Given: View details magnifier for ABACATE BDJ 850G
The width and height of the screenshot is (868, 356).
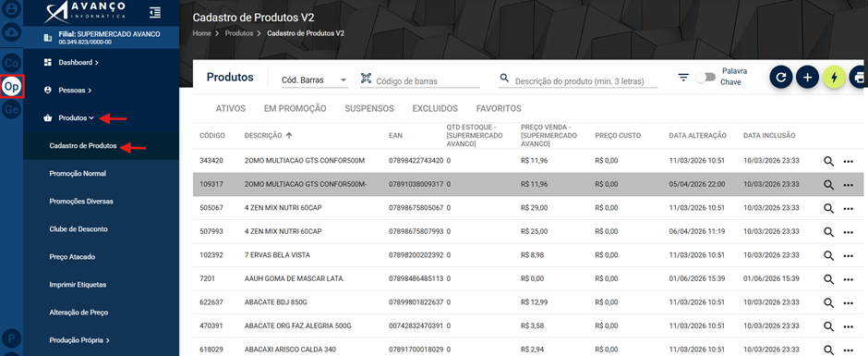Looking at the screenshot, I should pos(828,302).
